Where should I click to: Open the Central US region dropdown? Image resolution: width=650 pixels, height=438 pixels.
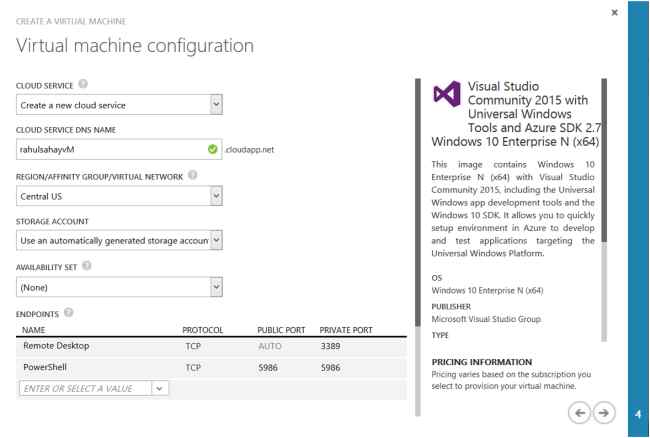[216, 196]
